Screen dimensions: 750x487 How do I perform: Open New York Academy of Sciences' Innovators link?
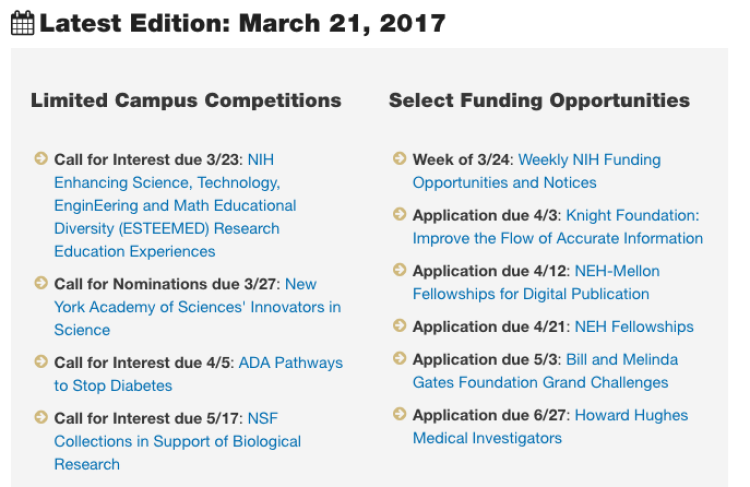(198, 307)
